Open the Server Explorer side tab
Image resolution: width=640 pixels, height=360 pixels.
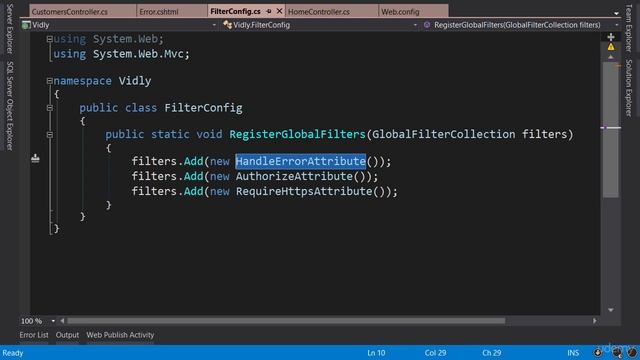coord(10,29)
